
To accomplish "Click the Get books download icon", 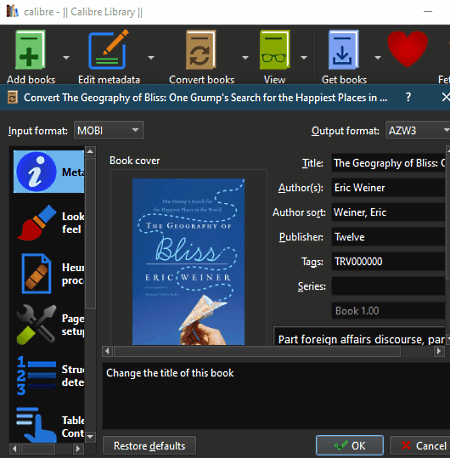I will click(344, 50).
